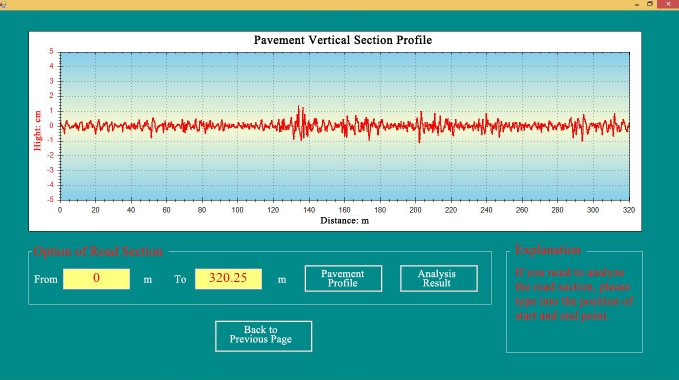Viewport: 679px width, 380px height.
Task: Click the Distance: m axis label
Action: (344, 221)
